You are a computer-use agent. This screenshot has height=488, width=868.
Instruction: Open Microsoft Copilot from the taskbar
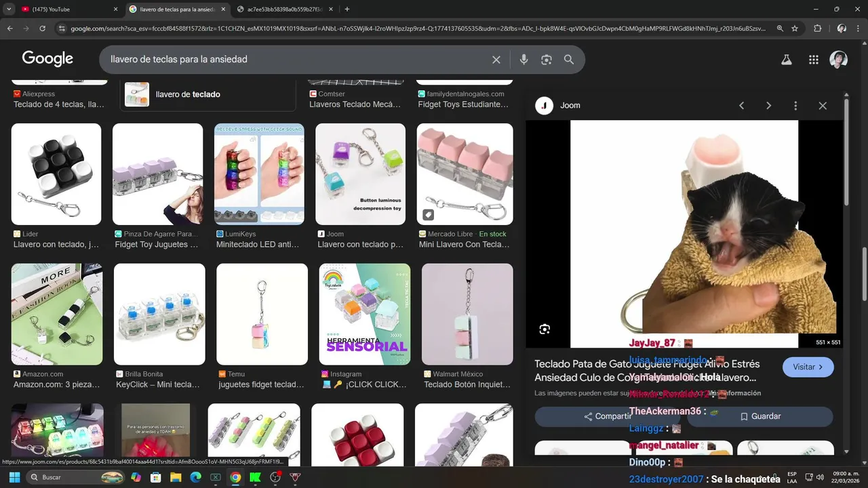click(x=136, y=477)
